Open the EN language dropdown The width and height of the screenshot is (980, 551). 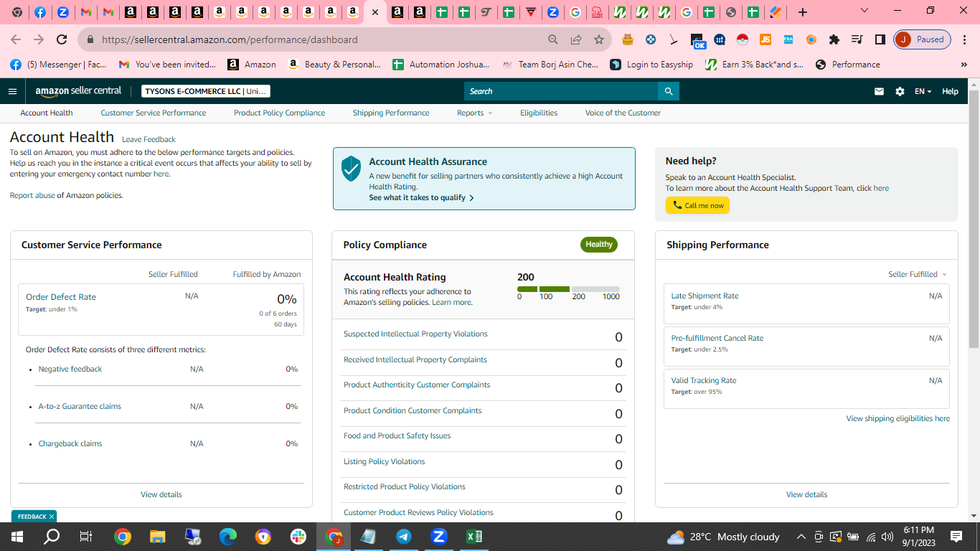click(923, 91)
